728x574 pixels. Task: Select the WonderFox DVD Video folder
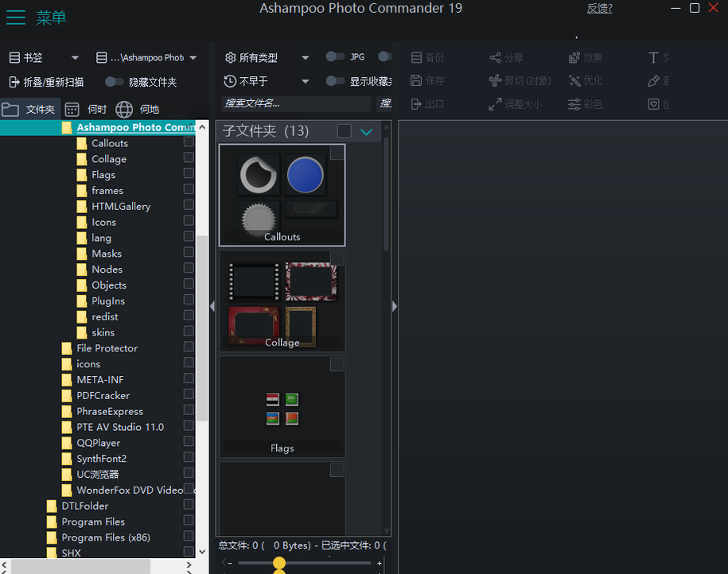click(x=130, y=490)
